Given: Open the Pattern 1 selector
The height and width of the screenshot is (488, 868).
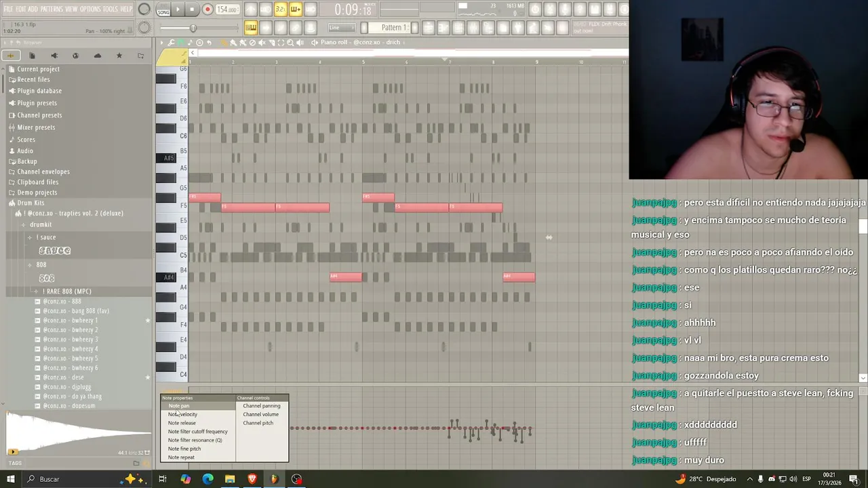Looking at the screenshot, I should click(x=395, y=28).
